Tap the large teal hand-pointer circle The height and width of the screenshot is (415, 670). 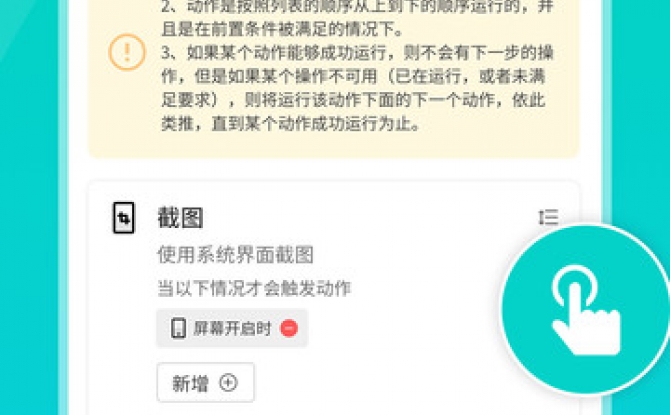click(x=585, y=309)
